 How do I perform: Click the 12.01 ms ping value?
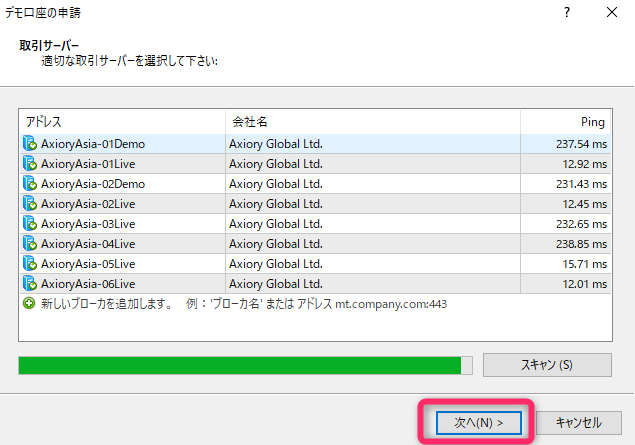pos(584,284)
